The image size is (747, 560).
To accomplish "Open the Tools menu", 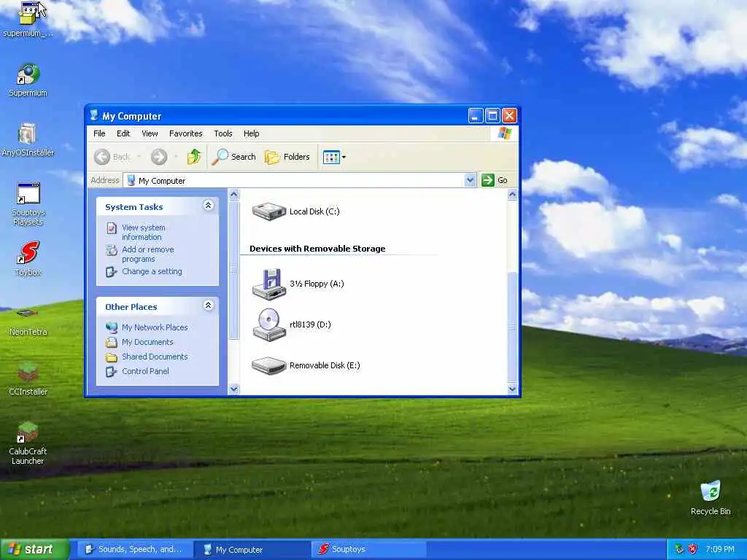I will click(223, 133).
